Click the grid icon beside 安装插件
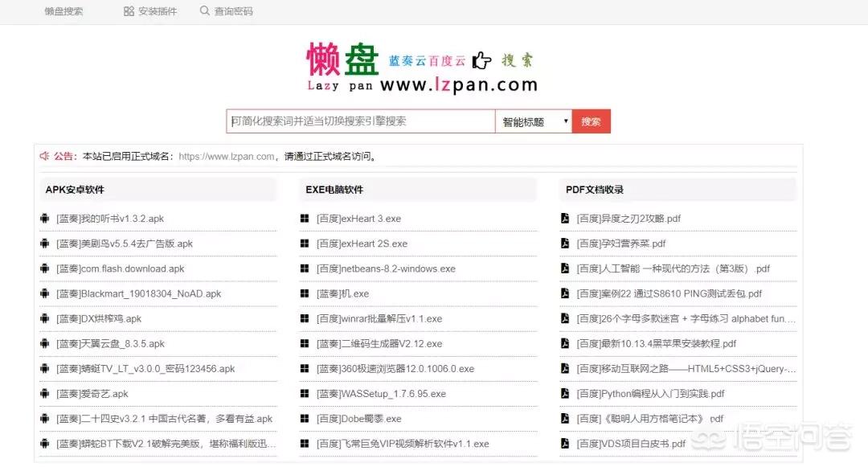The width and height of the screenshot is (868, 467). [129, 11]
